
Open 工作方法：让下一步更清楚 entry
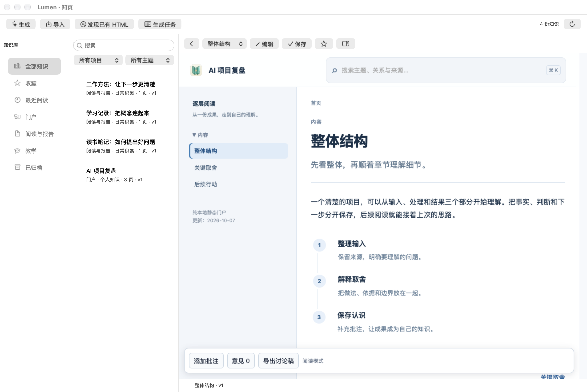click(x=124, y=88)
